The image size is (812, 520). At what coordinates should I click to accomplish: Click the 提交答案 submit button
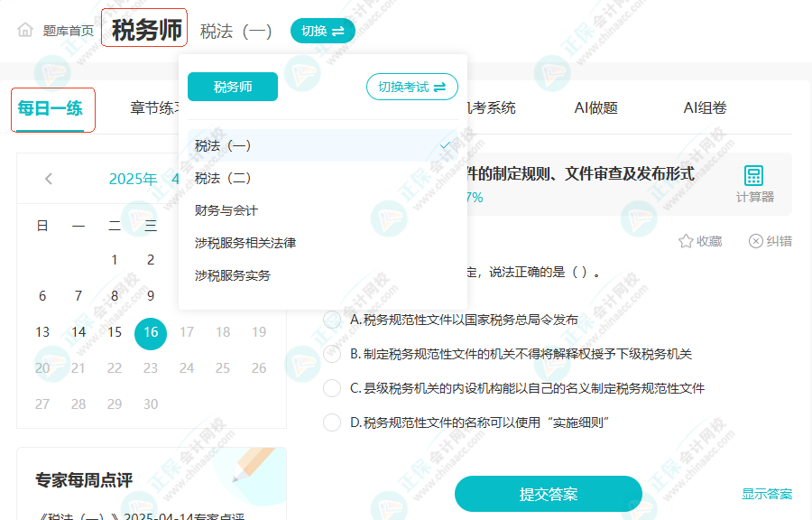point(549,494)
